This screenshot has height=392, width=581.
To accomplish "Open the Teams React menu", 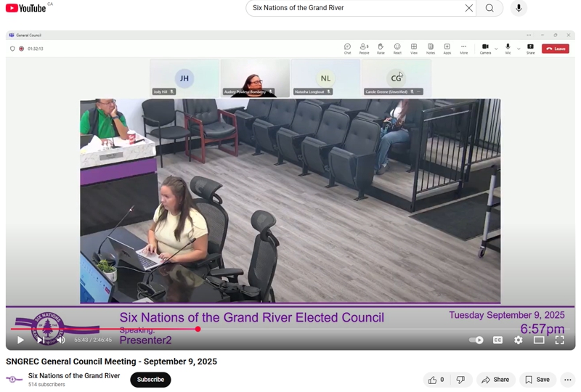I will point(397,49).
